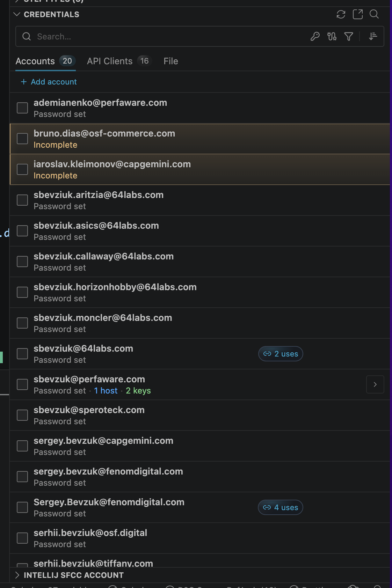Select serhii.bevziuk@osf.digital account name
The height and width of the screenshot is (588, 392).
click(90, 533)
